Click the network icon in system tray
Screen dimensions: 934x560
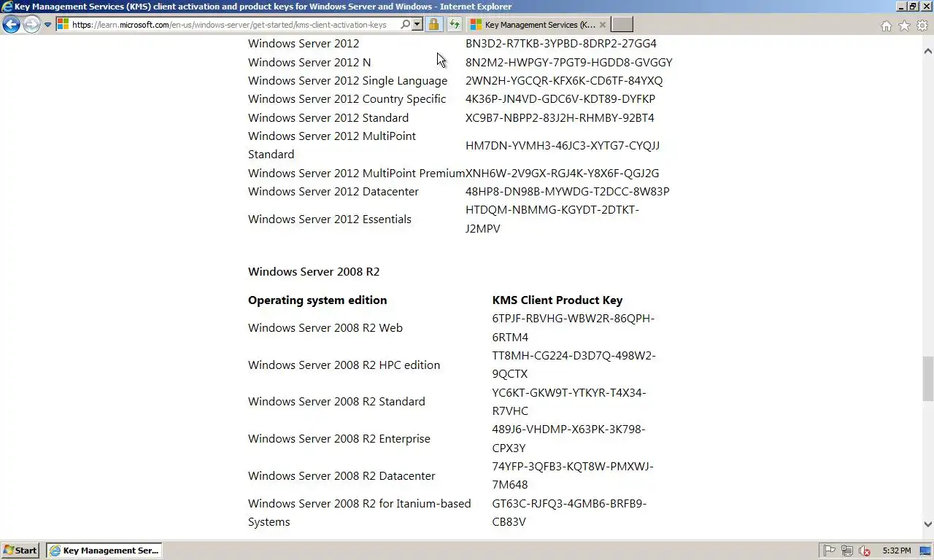847,551
